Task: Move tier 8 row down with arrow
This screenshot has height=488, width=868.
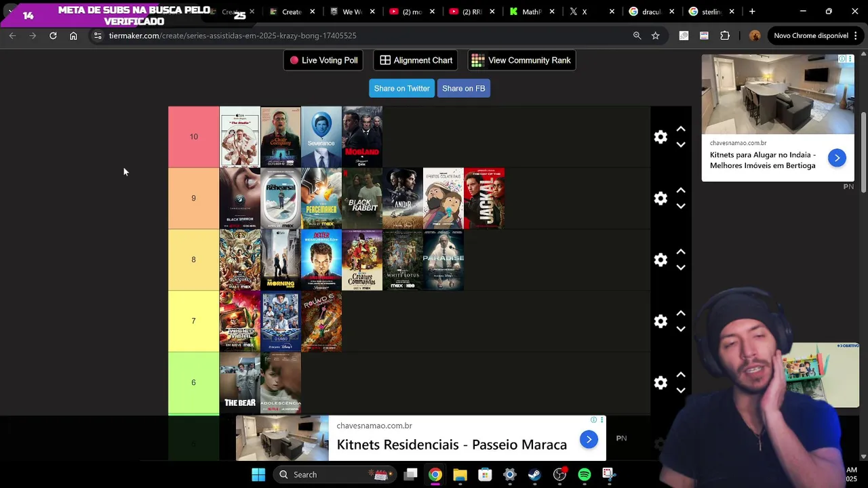Action: click(681, 267)
